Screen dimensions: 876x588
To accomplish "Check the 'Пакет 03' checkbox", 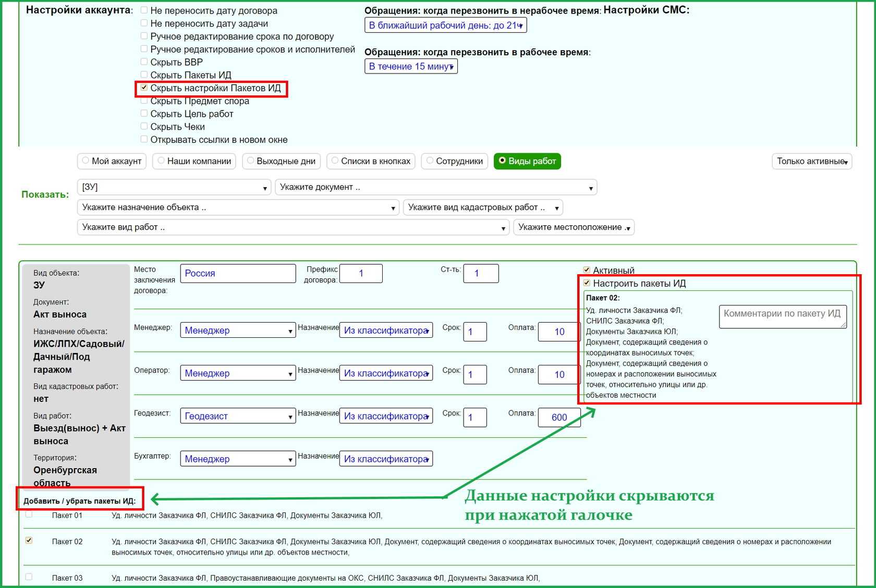I will (x=29, y=577).
